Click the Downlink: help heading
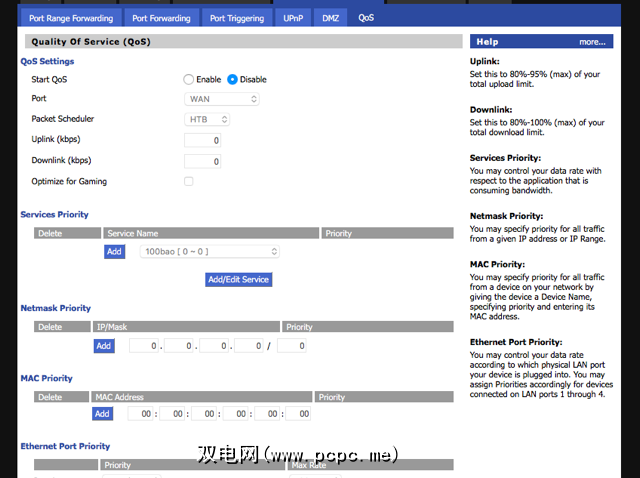 (491, 110)
